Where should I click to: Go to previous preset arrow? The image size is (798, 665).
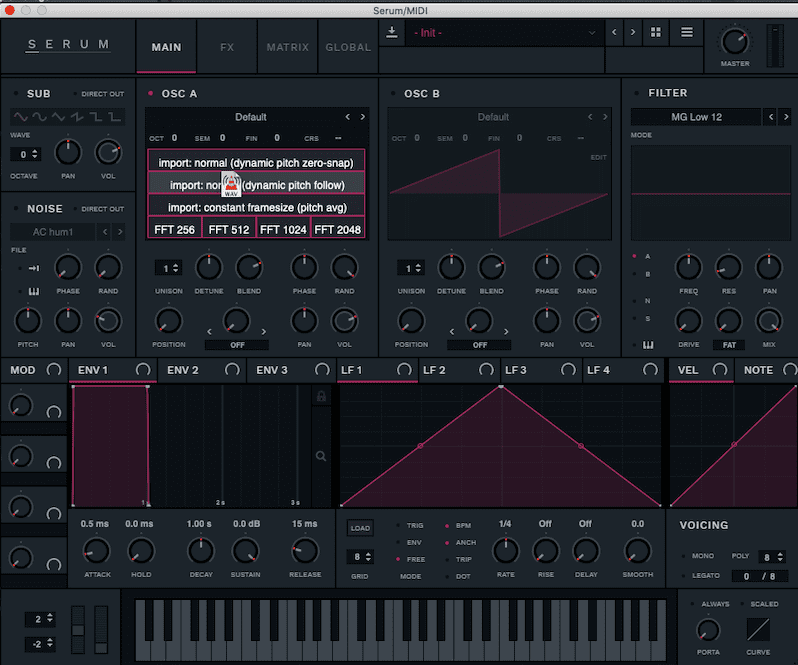[614, 32]
